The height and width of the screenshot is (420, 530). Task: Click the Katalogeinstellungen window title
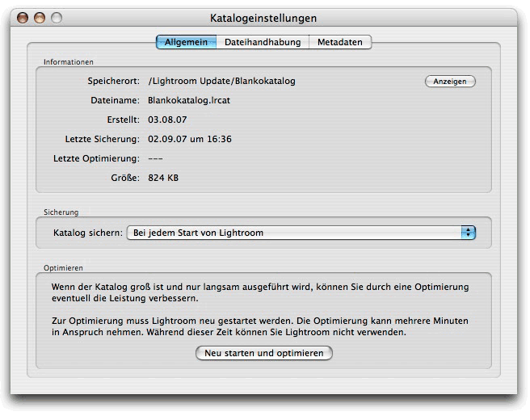(x=263, y=18)
